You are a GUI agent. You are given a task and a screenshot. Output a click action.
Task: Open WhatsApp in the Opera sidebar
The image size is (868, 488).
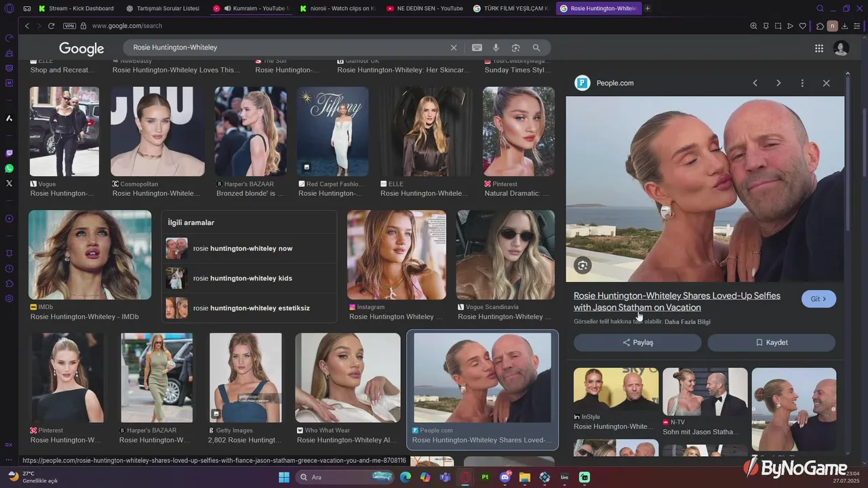(9, 168)
